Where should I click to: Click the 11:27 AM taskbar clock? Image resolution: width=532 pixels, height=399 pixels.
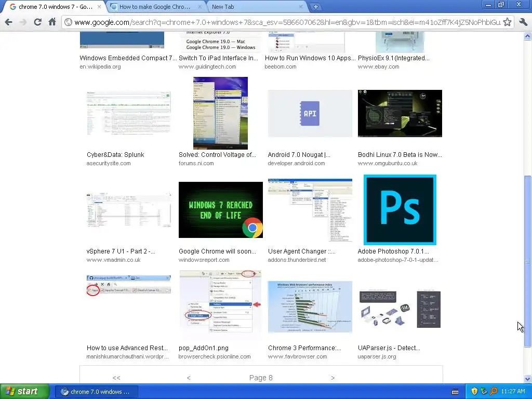tap(513, 392)
